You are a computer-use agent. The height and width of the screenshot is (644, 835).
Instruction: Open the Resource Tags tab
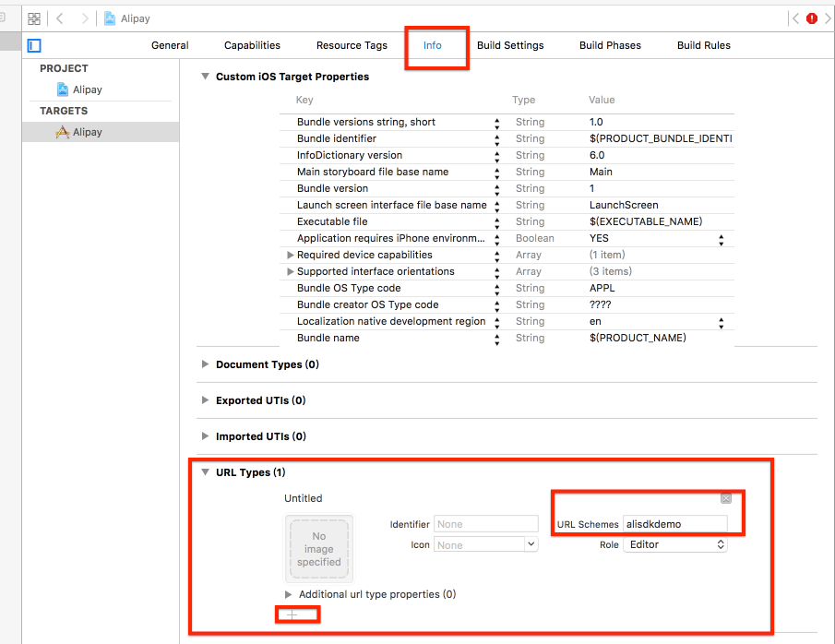352,45
